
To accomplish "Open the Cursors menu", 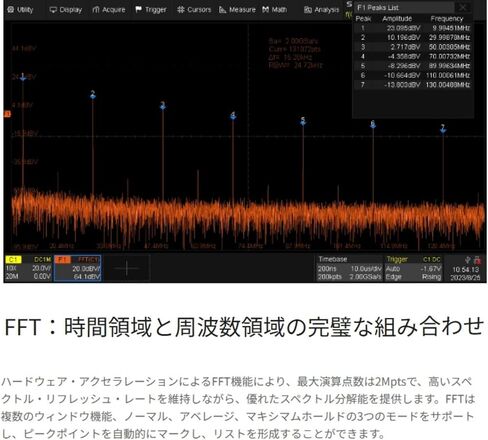I will pyautogui.click(x=194, y=10).
